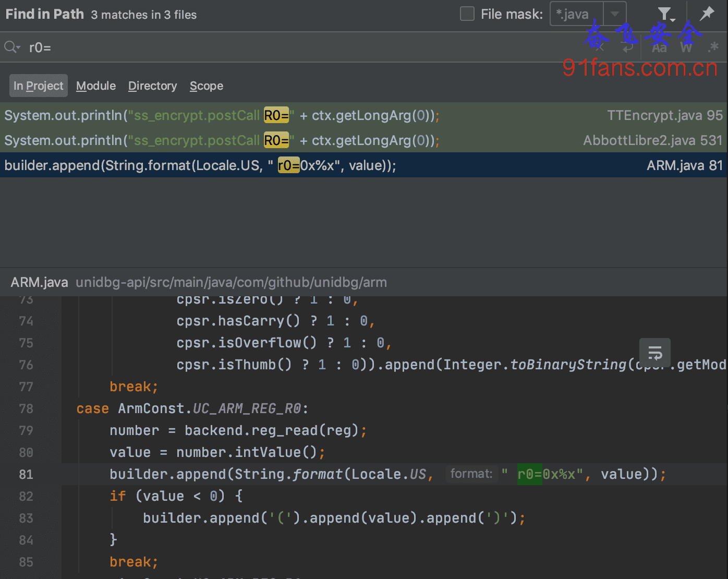Toggle Words (W) whole-word matching
Viewport: 728px width, 579px height.
click(x=686, y=47)
